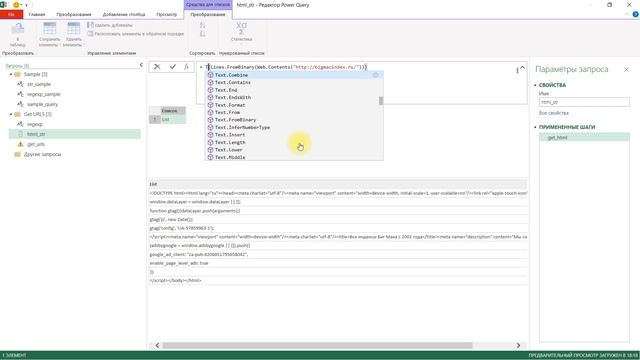
Task: Click 'Удалить дубликаты' in the ribbon
Action: [x=110, y=25]
